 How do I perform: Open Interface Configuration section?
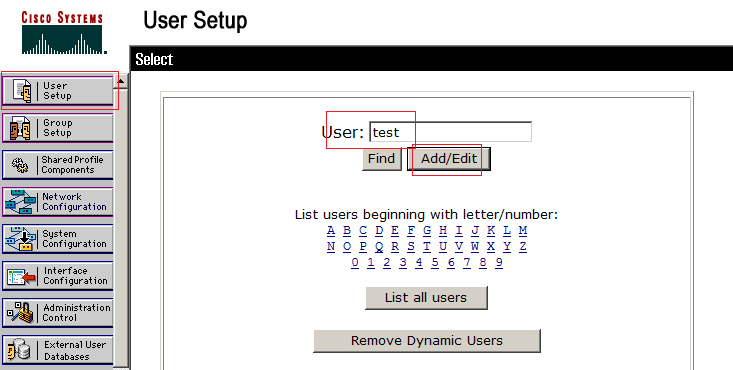pyautogui.click(x=57, y=276)
